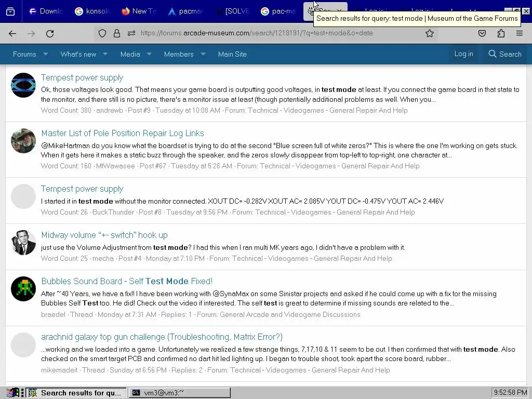Select the vm3@vm3 terminal taskbar button
The image size is (532, 399).
point(180,393)
